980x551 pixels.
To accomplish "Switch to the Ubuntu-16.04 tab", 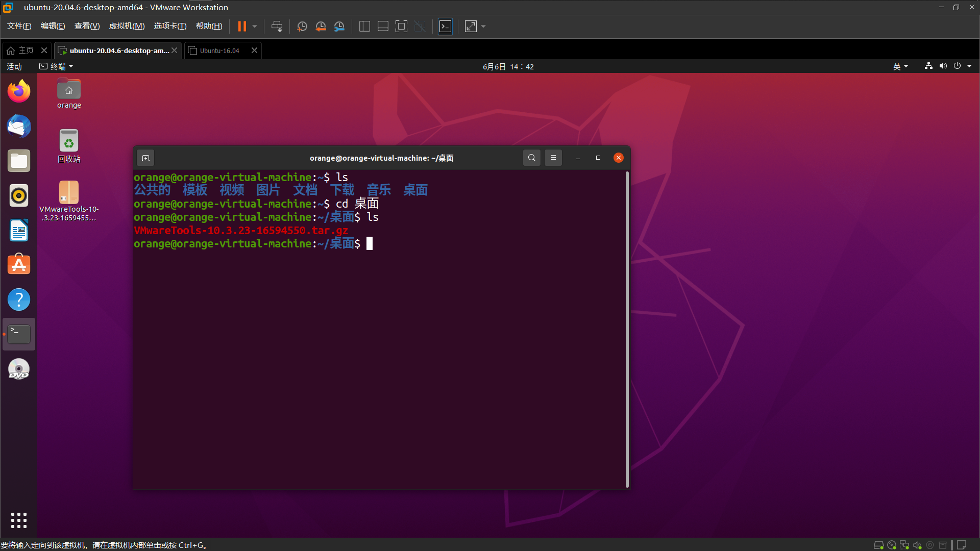I will tap(219, 51).
